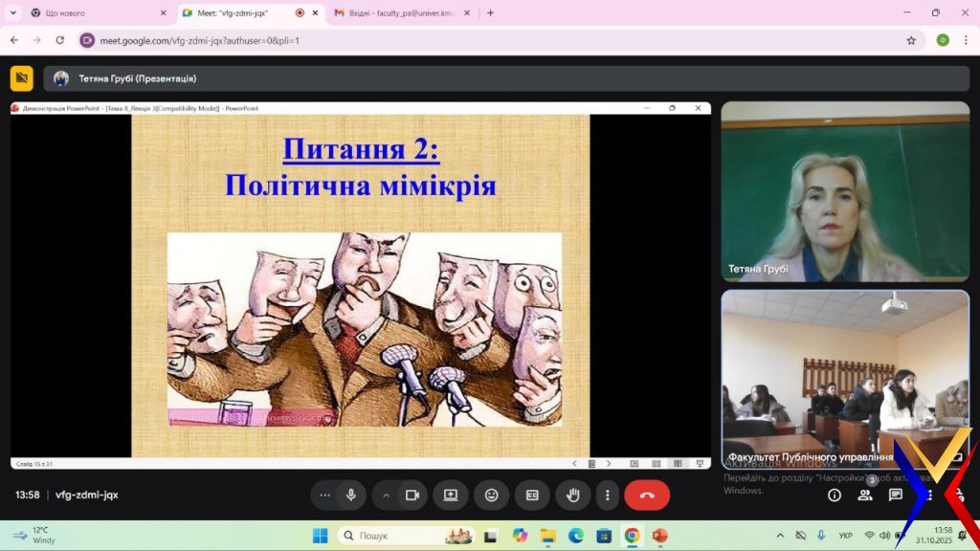Expand camera settings chevron arrow
Image resolution: width=980 pixels, height=551 pixels.
point(387,495)
